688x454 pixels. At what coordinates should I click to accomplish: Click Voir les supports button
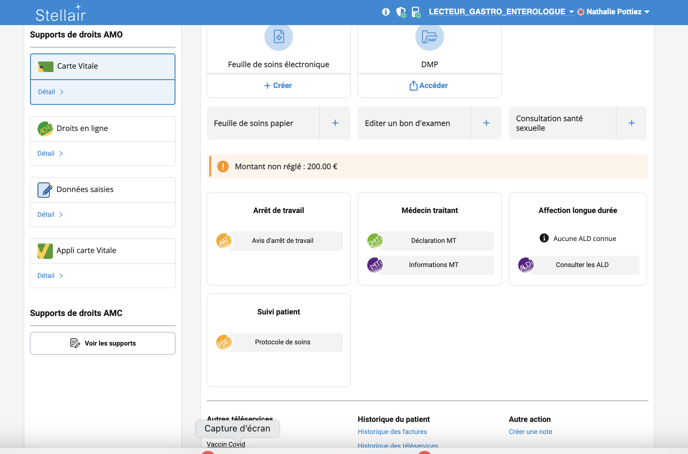(x=103, y=343)
